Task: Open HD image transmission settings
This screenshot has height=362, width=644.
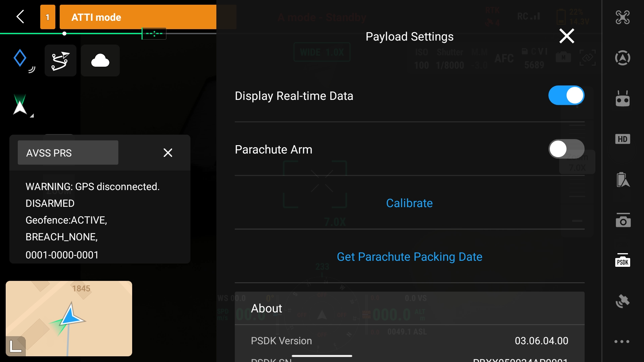Action: (623, 139)
